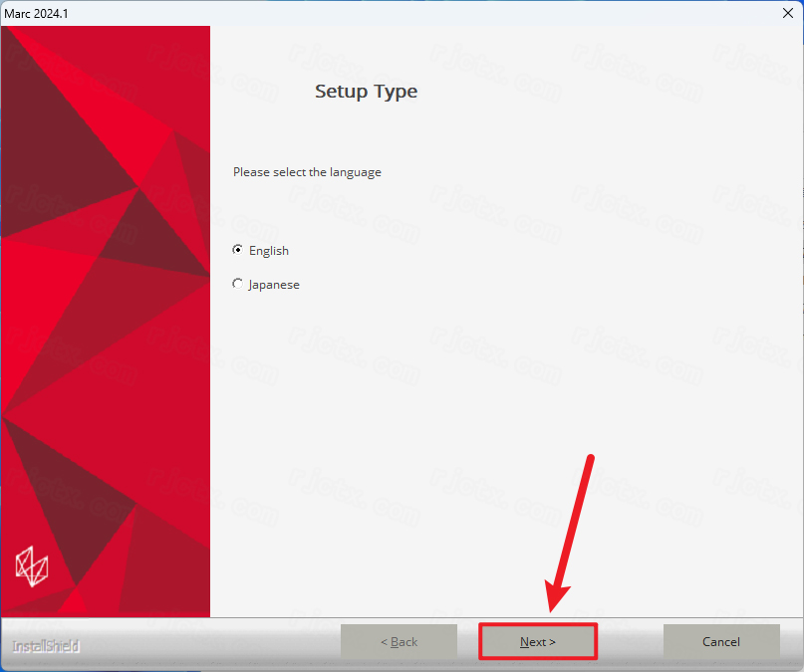The height and width of the screenshot is (672, 804).
Task: Click the "English" language label text
Action: tap(269, 251)
